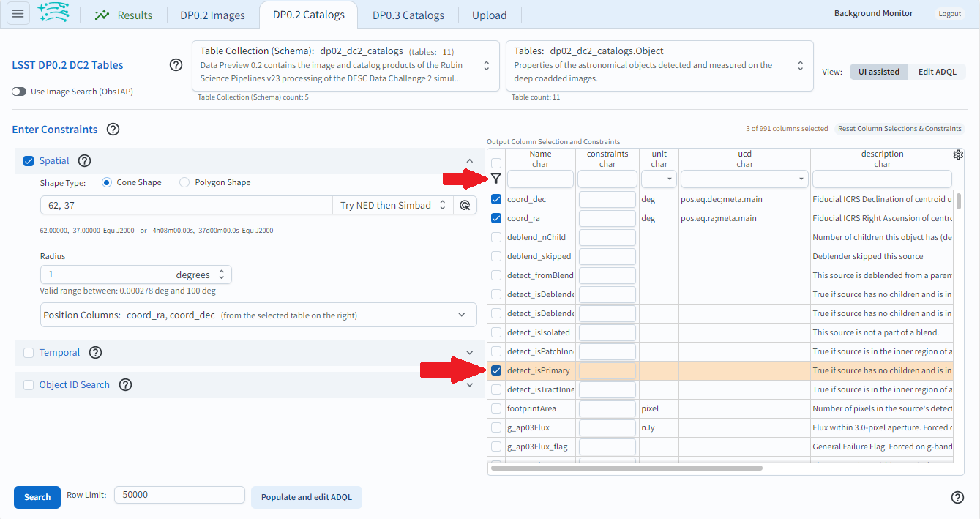The height and width of the screenshot is (519, 980).
Task: Switch to the DP0.3 Catalogs tab
Action: [407, 14]
